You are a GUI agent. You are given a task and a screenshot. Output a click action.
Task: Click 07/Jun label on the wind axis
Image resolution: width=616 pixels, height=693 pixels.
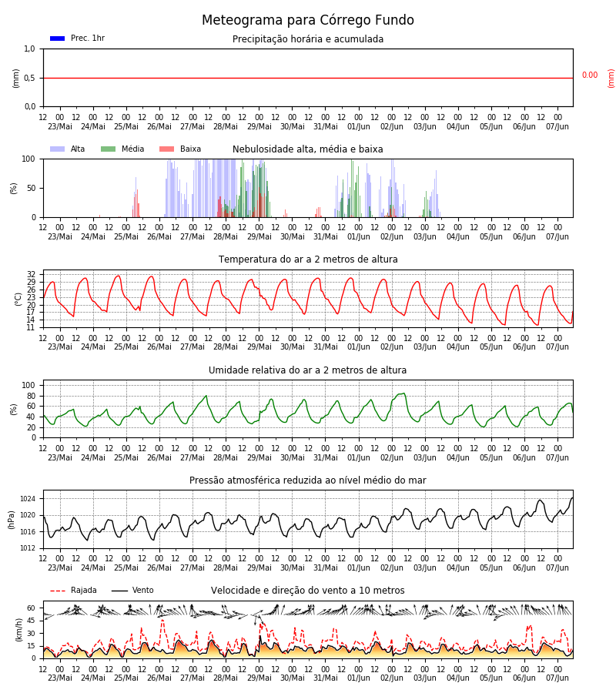tap(557, 678)
